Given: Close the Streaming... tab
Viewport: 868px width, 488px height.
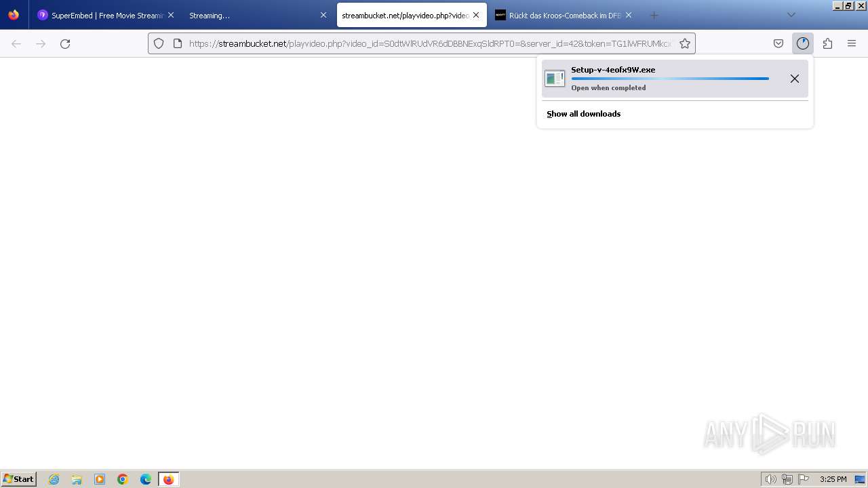Looking at the screenshot, I should point(323,15).
